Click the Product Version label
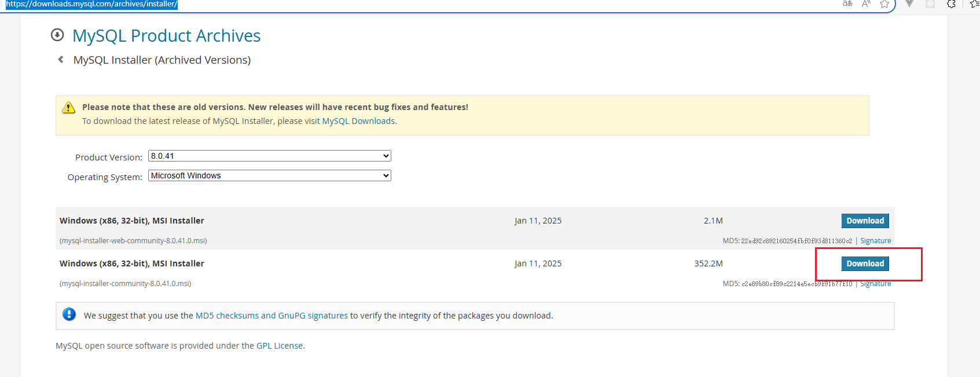980x377 pixels. tap(109, 158)
